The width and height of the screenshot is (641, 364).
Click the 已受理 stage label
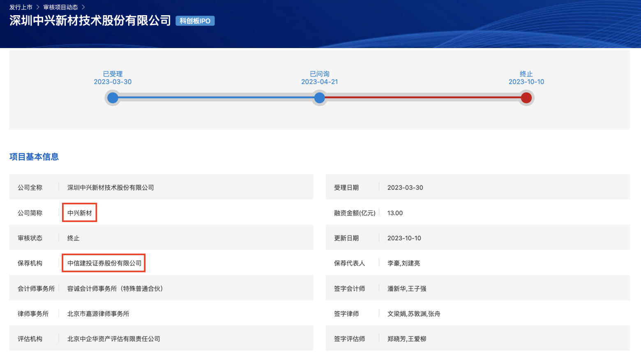(x=113, y=74)
